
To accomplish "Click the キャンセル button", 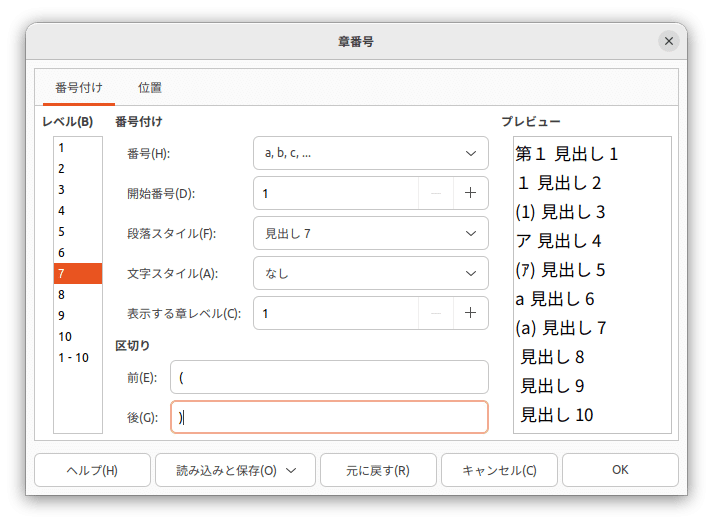I will click(x=498, y=470).
